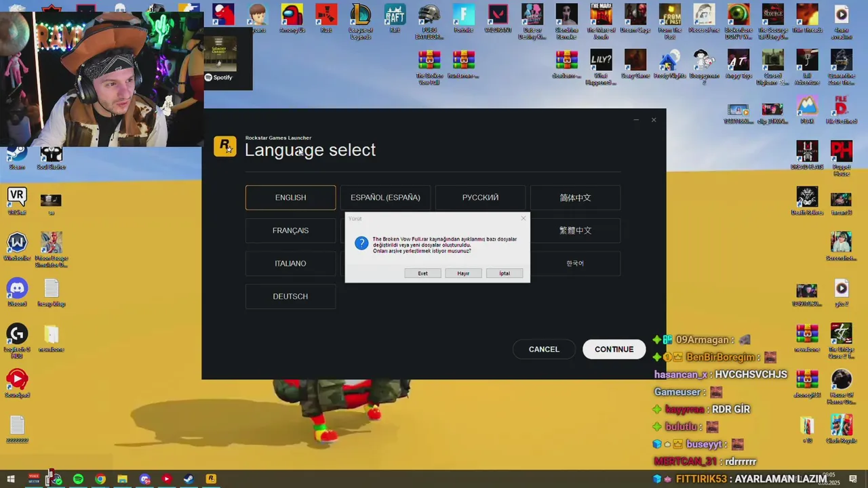Click Evet in the archive dialog
Image resolution: width=868 pixels, height=488 pixels.
(422, 273)
